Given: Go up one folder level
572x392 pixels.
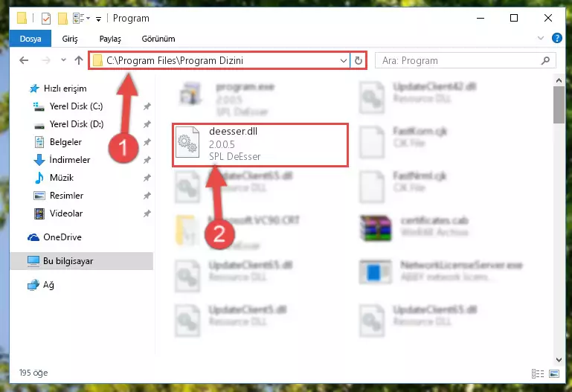Looking at the screenshot, I should [79, 60].
